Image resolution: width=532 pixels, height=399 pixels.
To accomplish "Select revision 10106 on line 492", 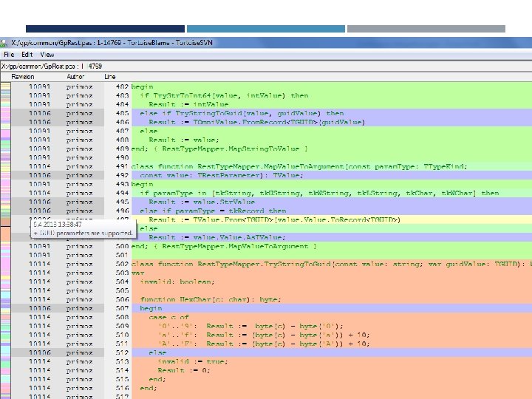I will tap(39, 176).
